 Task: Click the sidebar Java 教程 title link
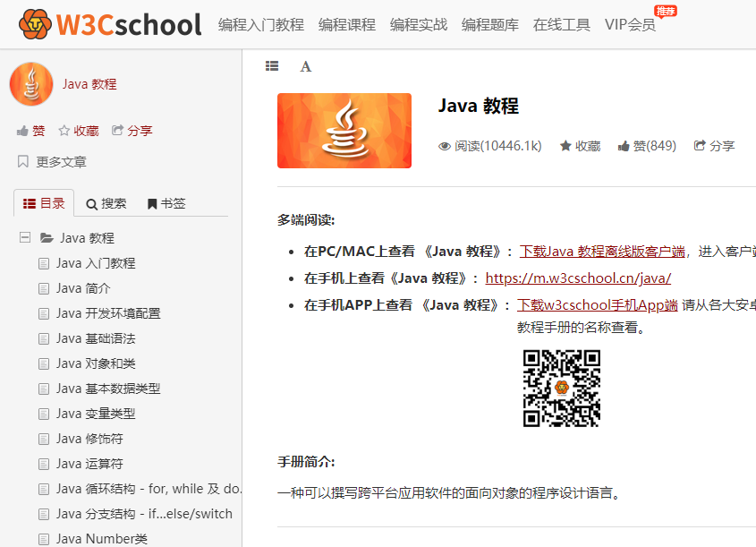pos(89,84)
